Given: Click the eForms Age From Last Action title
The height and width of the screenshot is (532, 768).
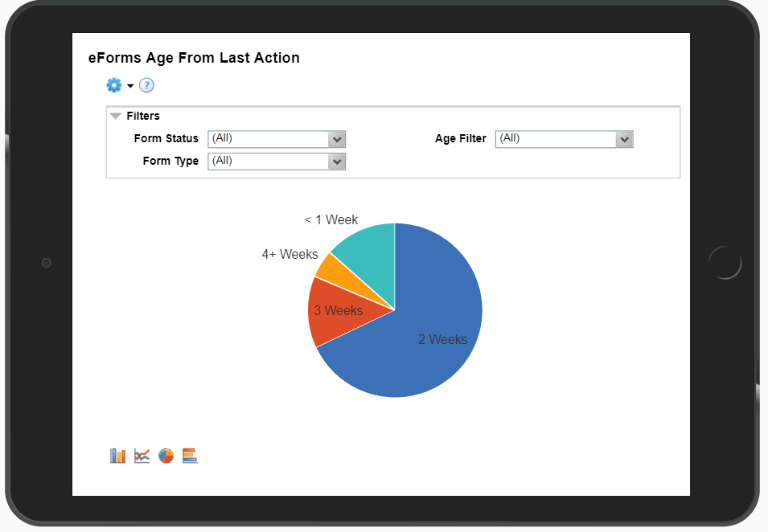Looking at the screenshot, I should click(194, 58).
